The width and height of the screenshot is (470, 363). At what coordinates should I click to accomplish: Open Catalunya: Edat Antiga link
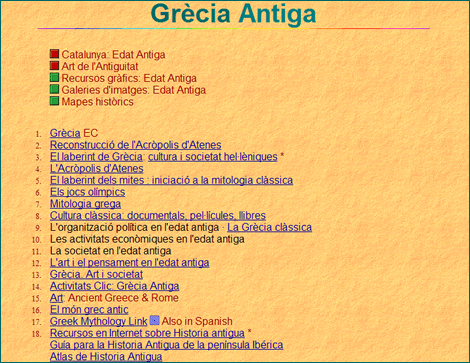(113, 55)
